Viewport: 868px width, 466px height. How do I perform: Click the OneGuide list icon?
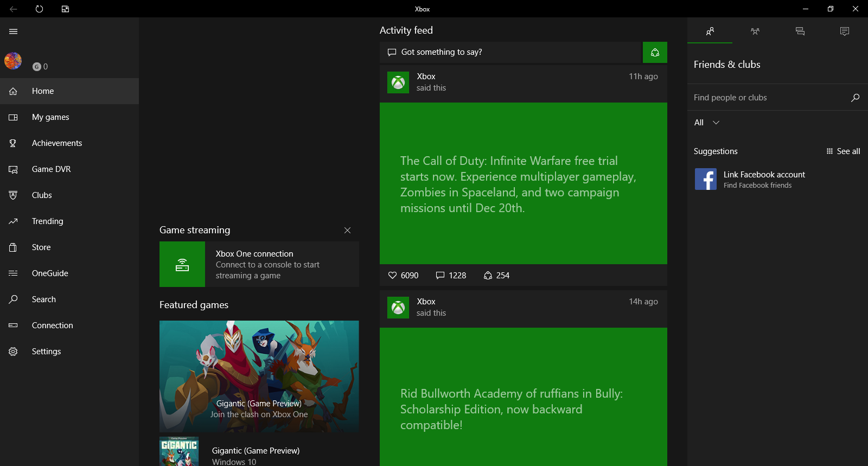click(x=13, y=273)
